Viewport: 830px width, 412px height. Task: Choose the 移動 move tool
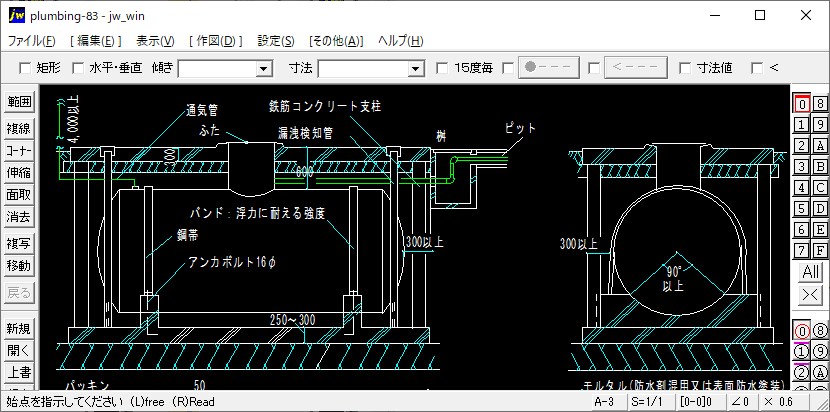coord(19,266)
